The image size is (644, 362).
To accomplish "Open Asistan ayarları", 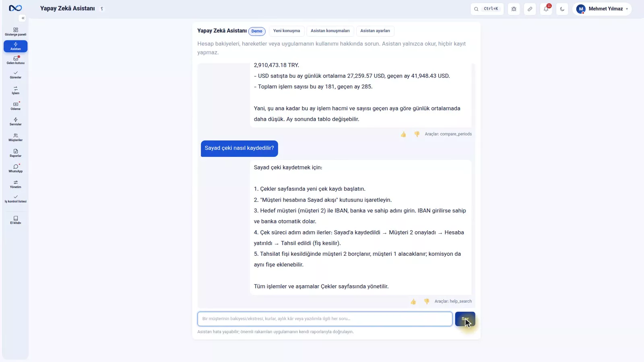I will click(x=375, y=31).
